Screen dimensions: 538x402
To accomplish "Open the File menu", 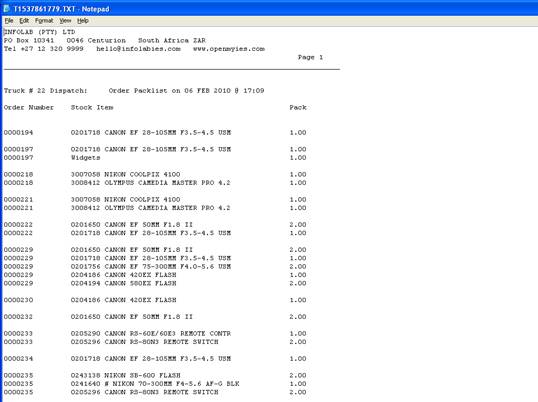I will pyautogui.click(x=9, y=21).
